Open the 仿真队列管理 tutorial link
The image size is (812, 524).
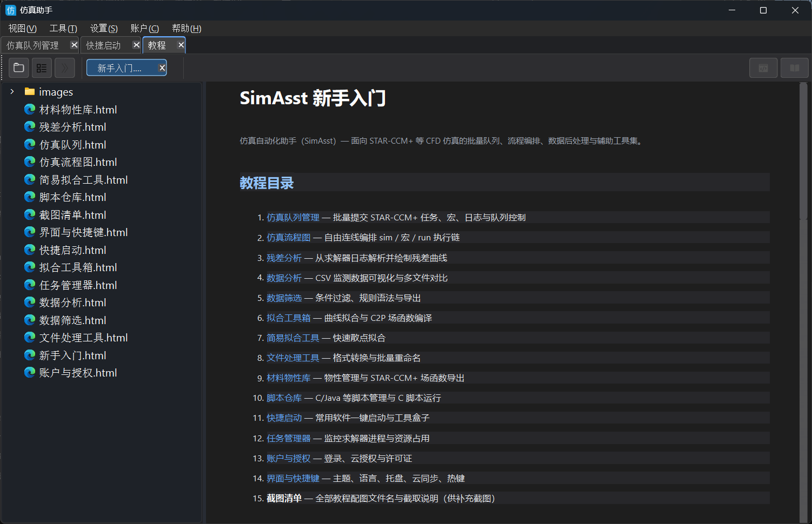[x=293, y=218]
